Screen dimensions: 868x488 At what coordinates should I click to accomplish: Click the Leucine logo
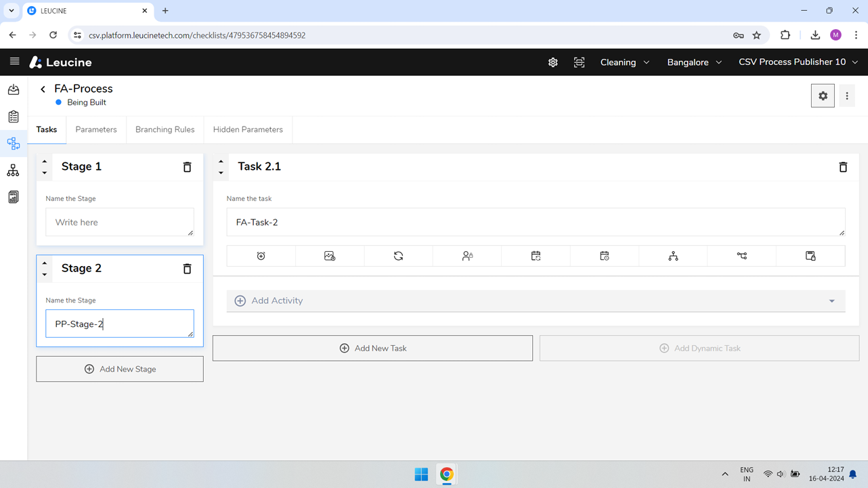point(60,62)
